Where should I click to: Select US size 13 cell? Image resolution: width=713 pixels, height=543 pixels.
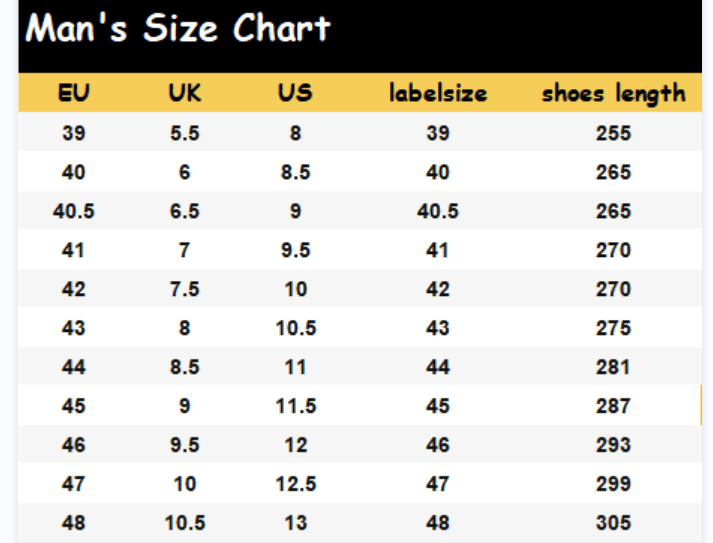pos(295,523)
